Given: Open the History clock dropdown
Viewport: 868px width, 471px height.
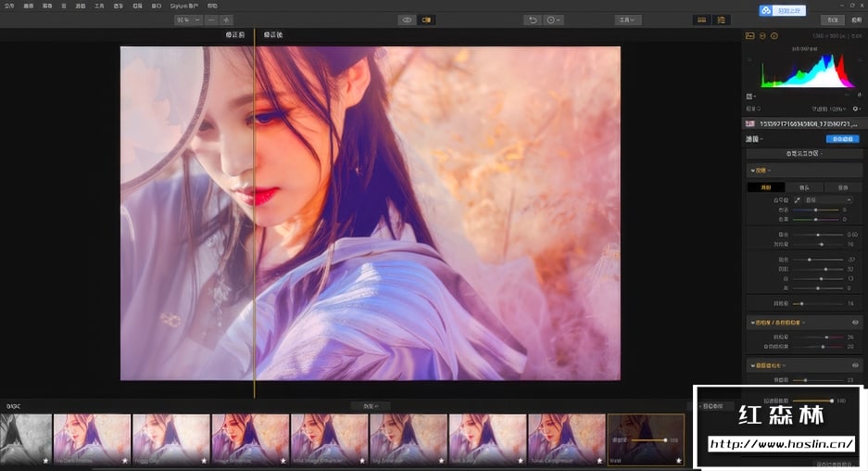Looking at the screenshot, I should [x=553, y=20].
